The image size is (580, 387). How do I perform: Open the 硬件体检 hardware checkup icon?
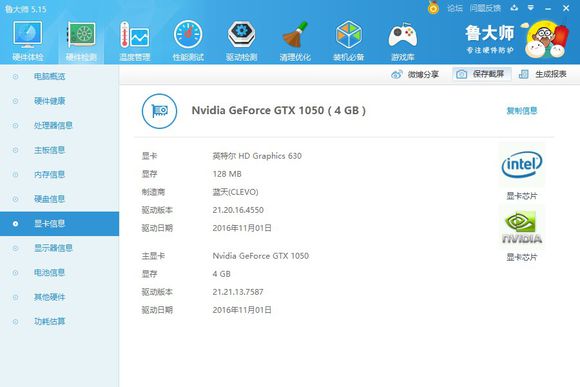point(28,41)
